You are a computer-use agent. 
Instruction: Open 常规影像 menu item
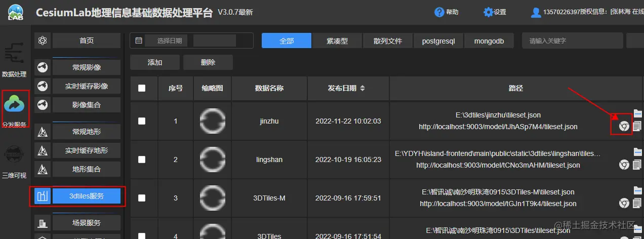(87, 67)
